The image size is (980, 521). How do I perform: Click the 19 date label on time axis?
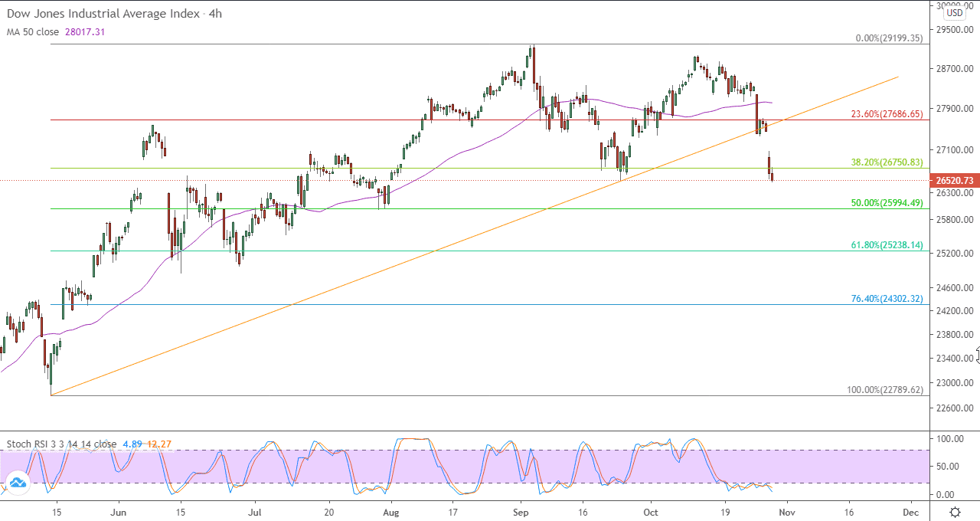tap(726, 511)
